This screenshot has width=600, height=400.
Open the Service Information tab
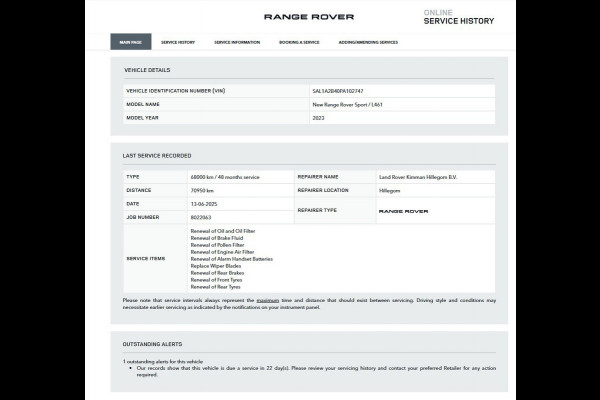coord(237,42)
